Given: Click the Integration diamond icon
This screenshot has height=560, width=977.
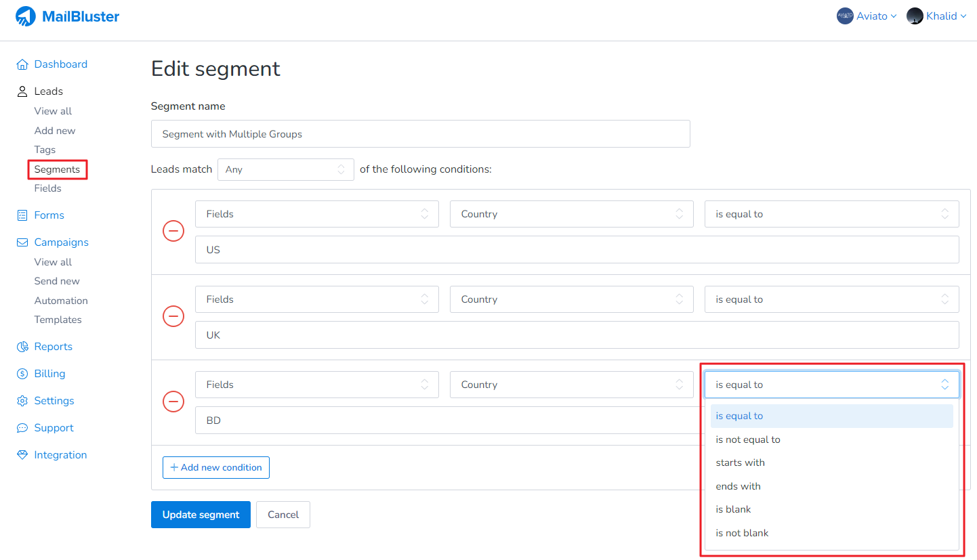Looking at the screenshot, I should 22,455.
